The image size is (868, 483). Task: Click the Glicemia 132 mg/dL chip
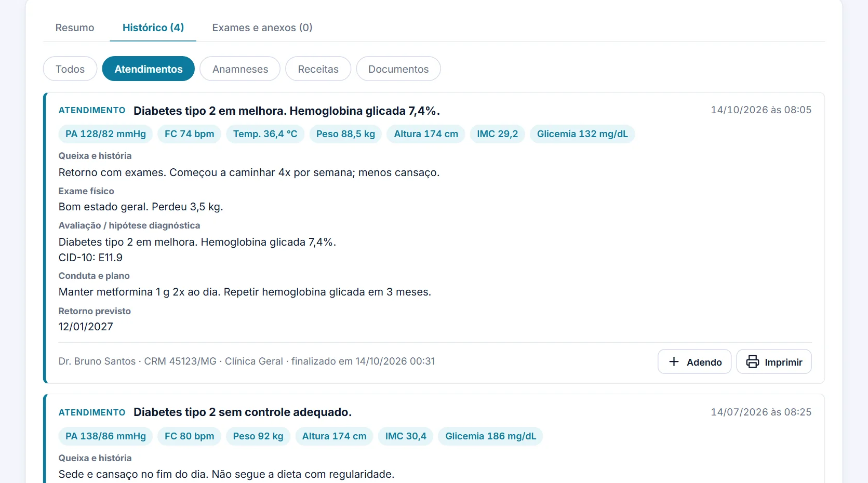582,134
